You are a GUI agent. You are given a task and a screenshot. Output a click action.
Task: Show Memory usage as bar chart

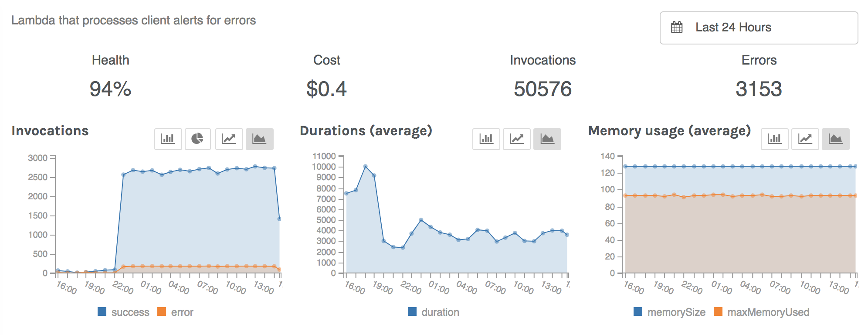click(x=774, y=139)
